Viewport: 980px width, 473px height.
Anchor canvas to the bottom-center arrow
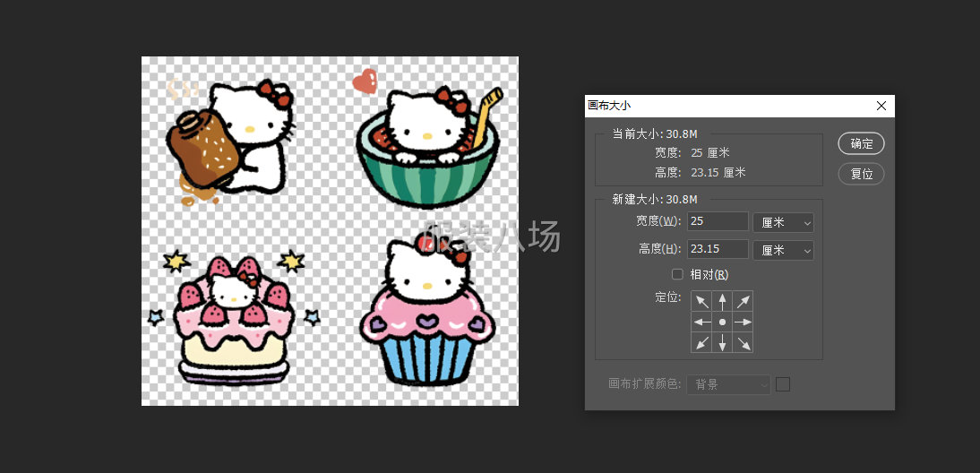tap(722, 342)
